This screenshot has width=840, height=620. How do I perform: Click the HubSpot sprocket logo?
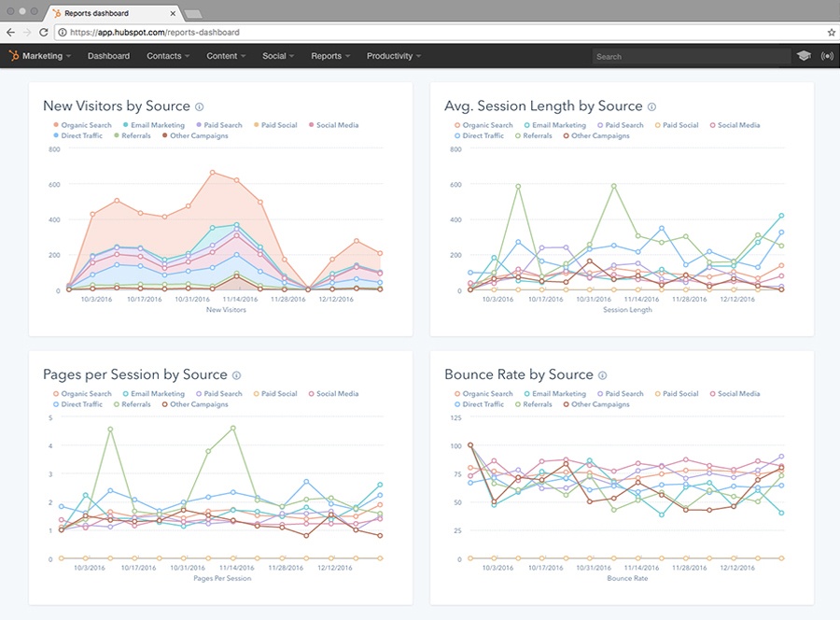coord(13,56)
